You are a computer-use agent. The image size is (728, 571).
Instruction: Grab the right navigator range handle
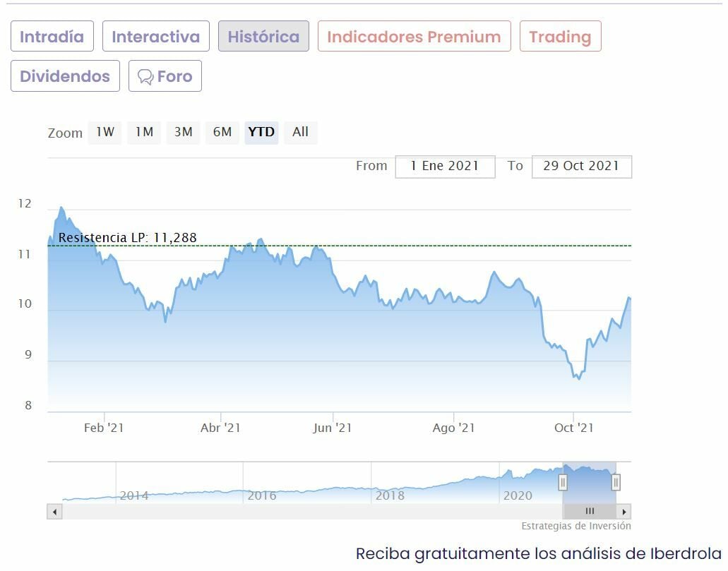616,482
